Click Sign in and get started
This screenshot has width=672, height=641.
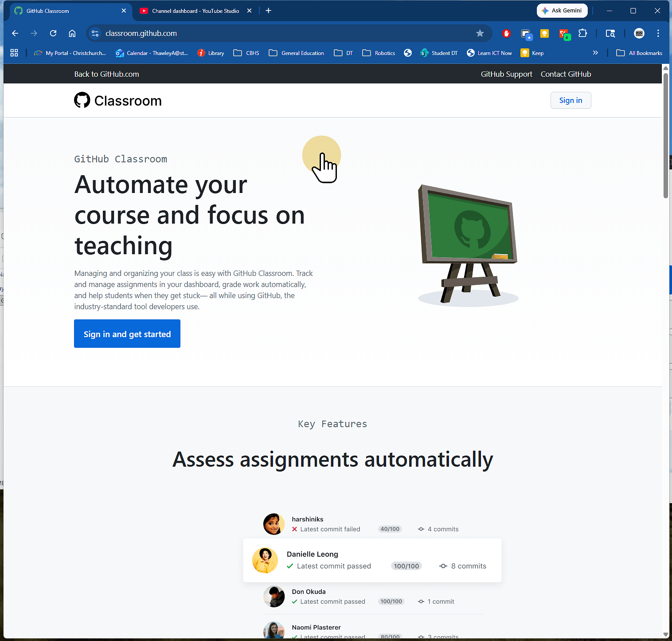(x=127, y=334)
